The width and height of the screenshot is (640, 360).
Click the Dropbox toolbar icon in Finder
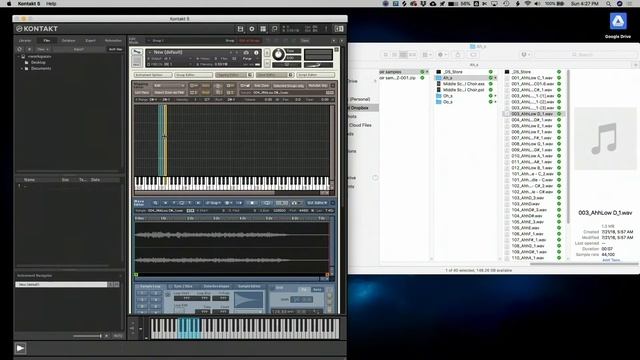point(526,54)
